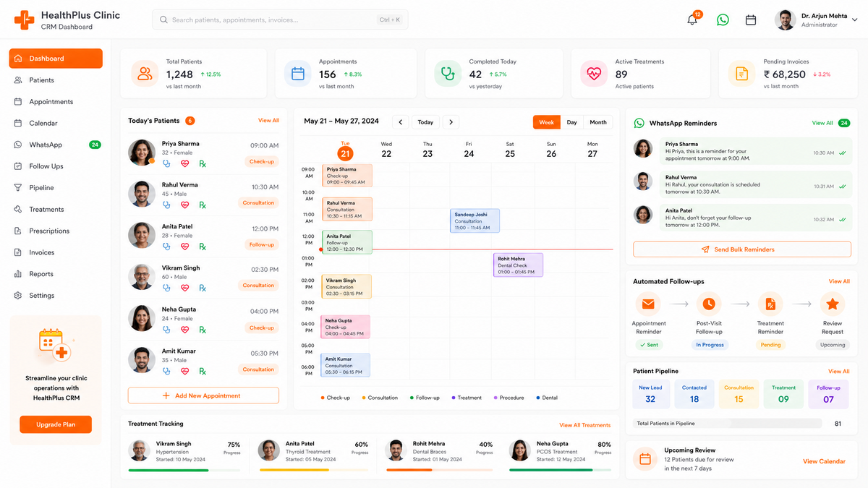Click the Upcoming Review calendar icon
Screen dimensions: 868x488
(x=644, y=460)
